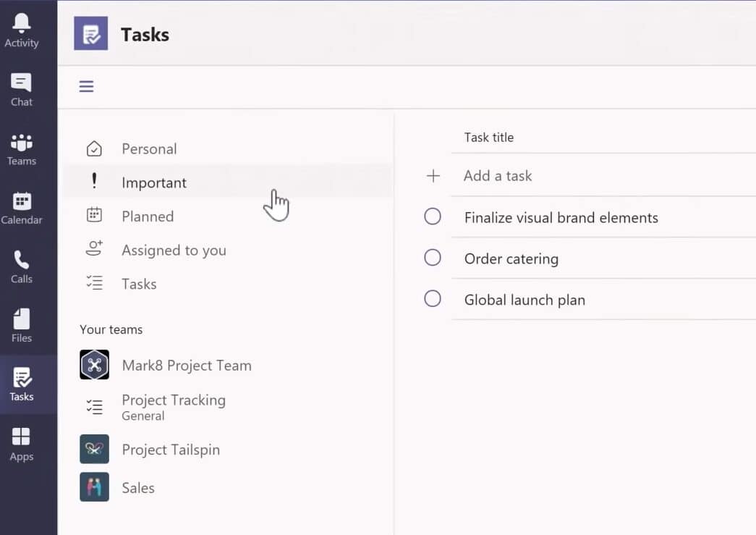Click the plus icon to add task
This screenshot has width=756, height=535.
(433, 176)
